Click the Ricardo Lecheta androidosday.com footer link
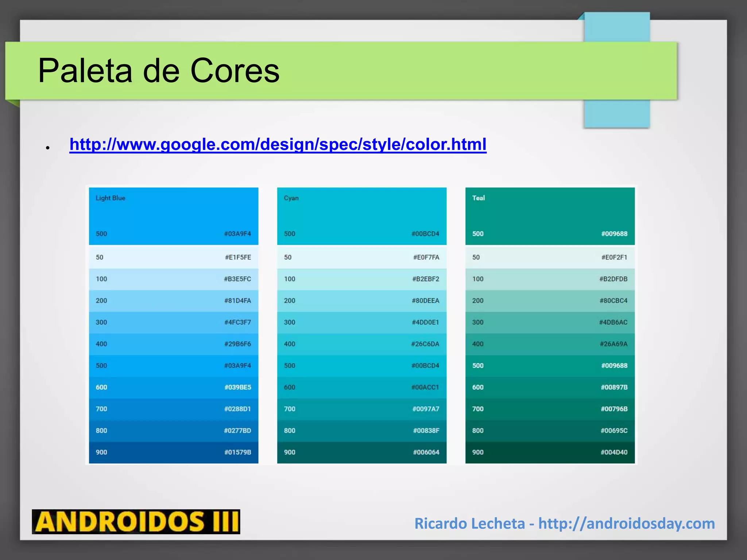 565,524
